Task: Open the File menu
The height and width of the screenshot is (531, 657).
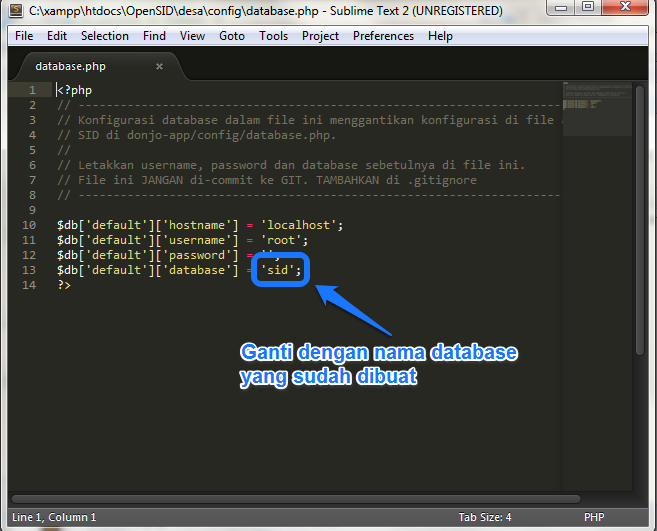Action: coord(24,36)
